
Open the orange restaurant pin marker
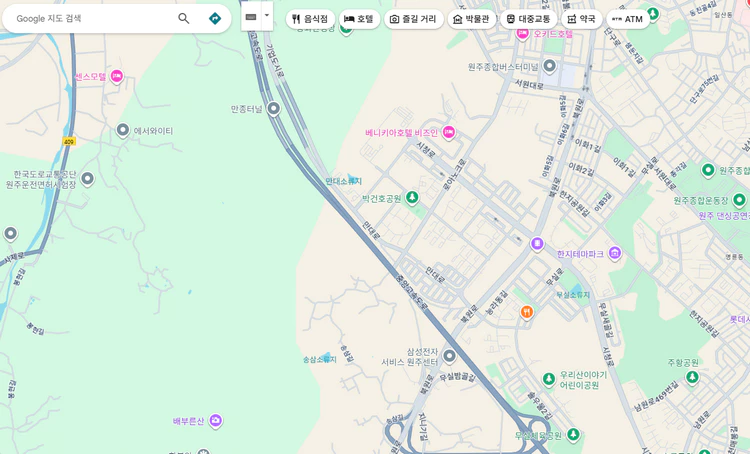click(x=527, y=312)
